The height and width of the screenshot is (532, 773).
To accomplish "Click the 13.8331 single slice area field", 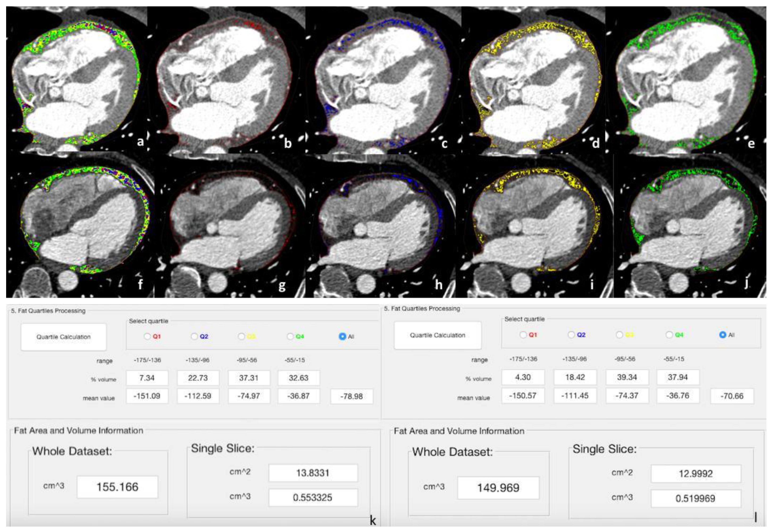I will tap(313, 473).
